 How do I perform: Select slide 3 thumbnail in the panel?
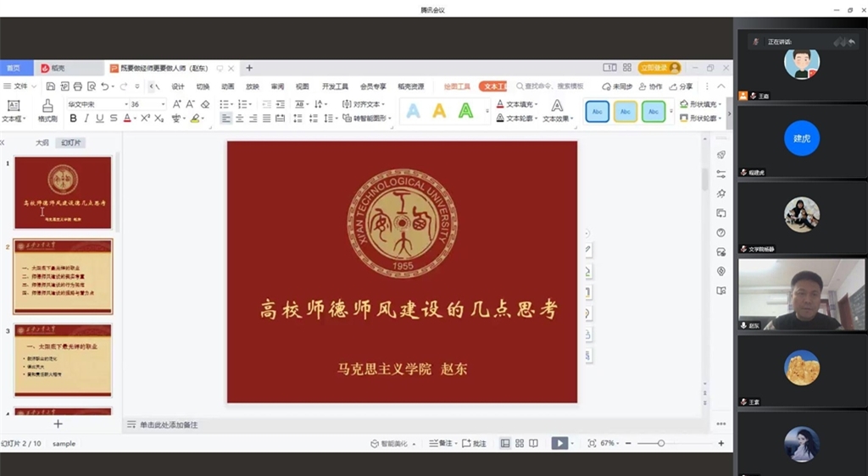click(63, 359)
